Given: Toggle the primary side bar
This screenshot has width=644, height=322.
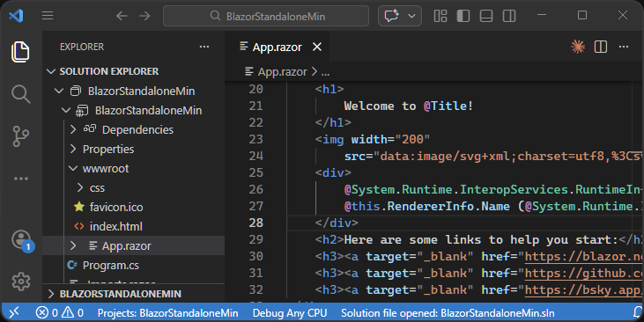Looking at the screenshot, I should point(463,16).
